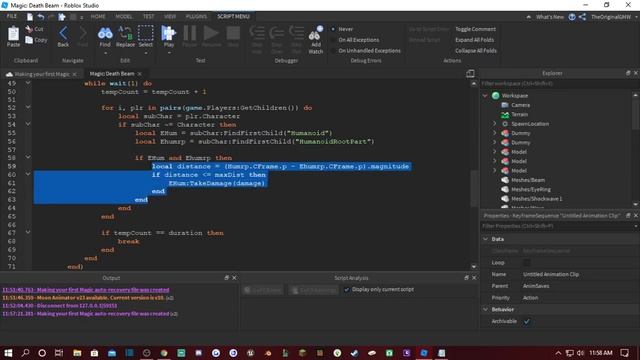Click the Select dashed-rectangle icon

point(145,33)
